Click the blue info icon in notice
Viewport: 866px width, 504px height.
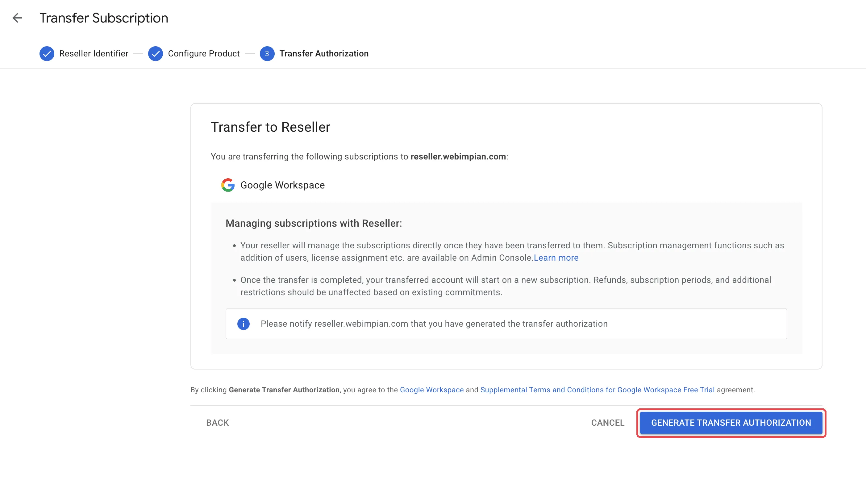[x=243, y=324]
